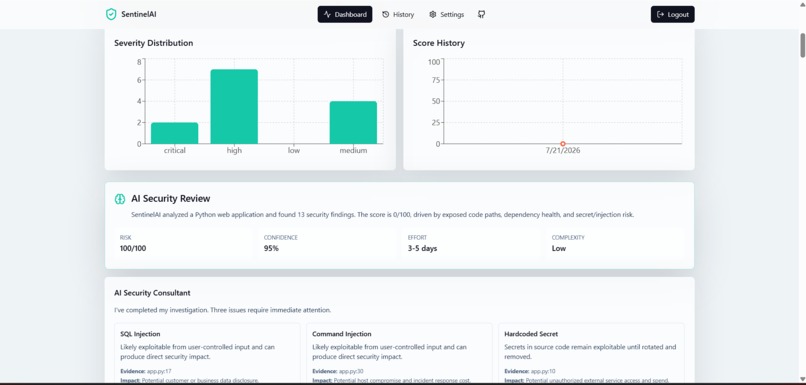The height and width of the screenshot is (385, 806).
Task: Click the Complexity value Low
Action: [x=559, y=248]
